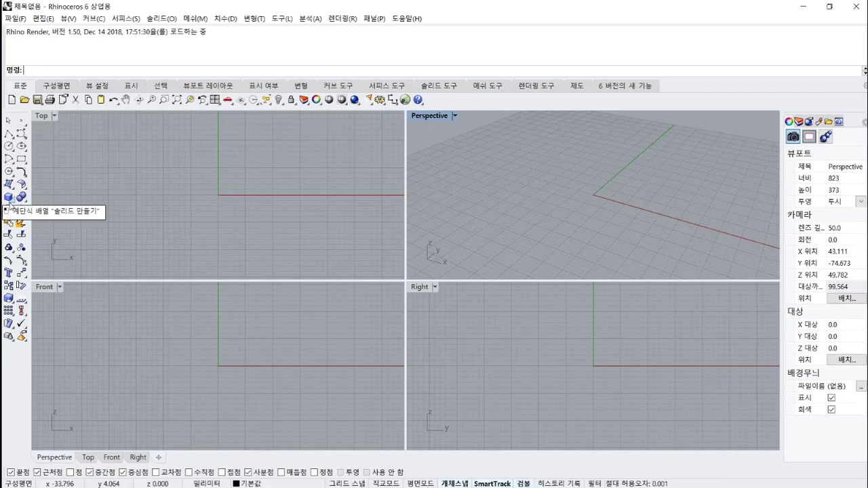Open the Top viewport title dropdown arrow
This screenshot has height=488, width=868.
click(x=54, y=116)
